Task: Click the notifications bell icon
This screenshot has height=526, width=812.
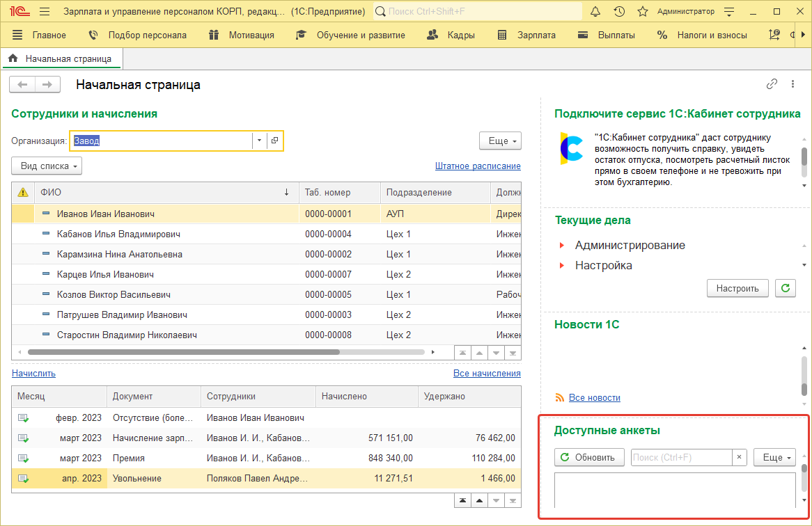Action: point(595,11)
